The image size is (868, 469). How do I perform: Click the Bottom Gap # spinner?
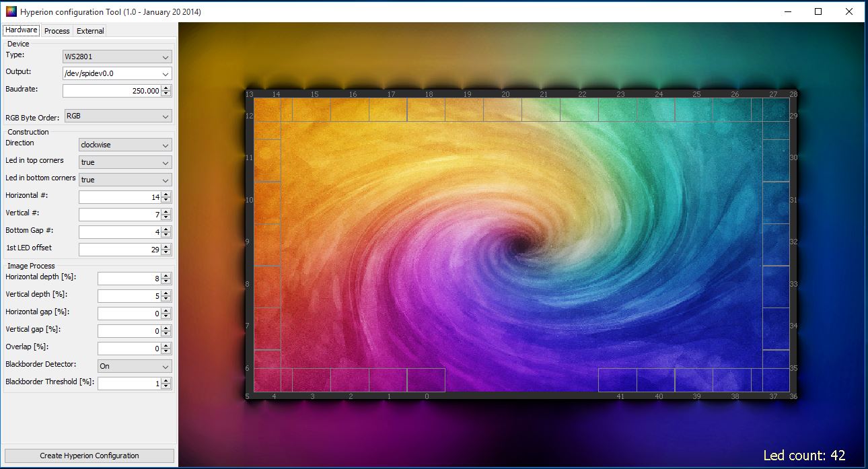(x=120, y=232)
